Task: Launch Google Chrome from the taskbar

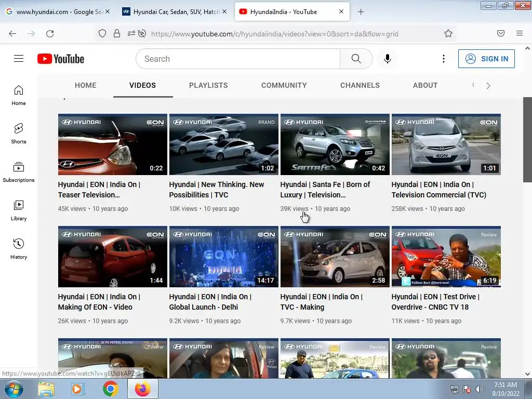Action: [110, 389]
